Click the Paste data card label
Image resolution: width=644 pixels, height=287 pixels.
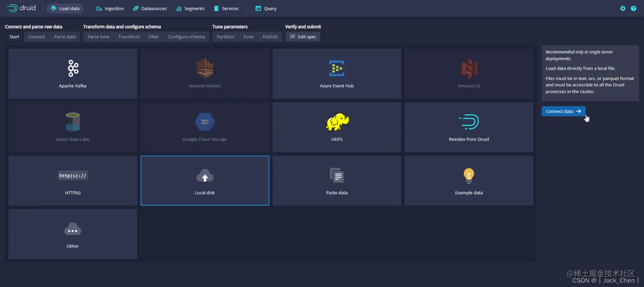click(x=337, y=193)
